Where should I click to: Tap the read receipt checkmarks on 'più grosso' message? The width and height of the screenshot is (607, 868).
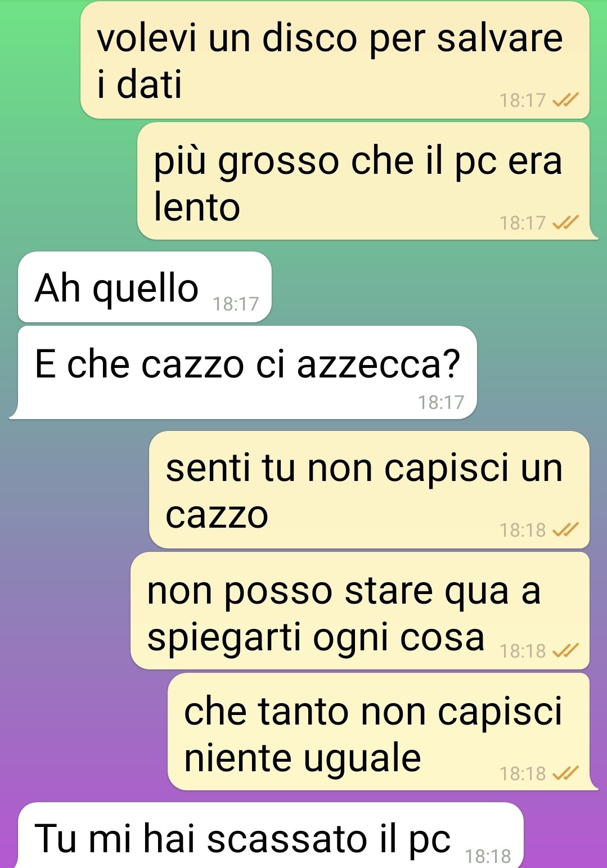coord(565,223)
